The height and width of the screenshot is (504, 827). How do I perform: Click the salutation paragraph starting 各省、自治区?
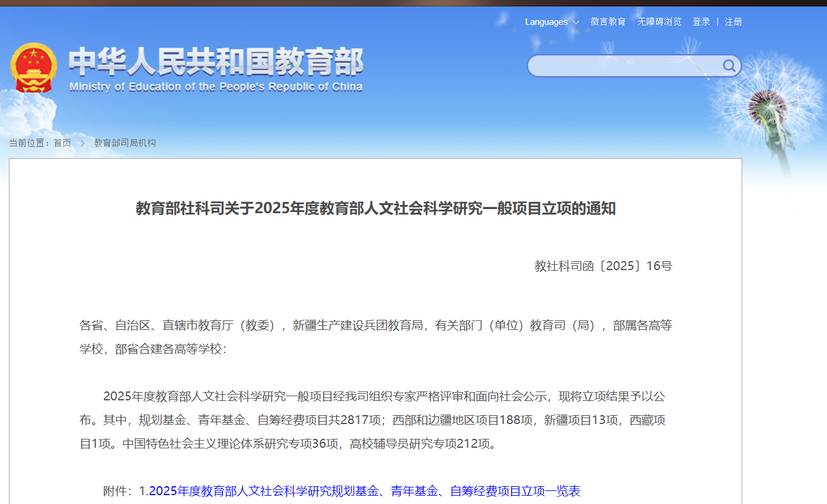point(375,337)
